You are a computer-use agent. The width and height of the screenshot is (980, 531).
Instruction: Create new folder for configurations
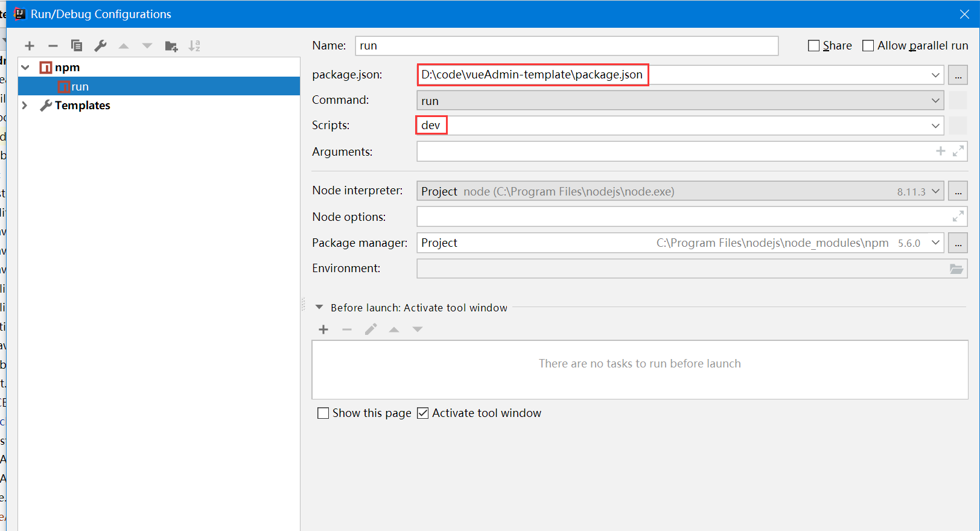coord(171,46)
